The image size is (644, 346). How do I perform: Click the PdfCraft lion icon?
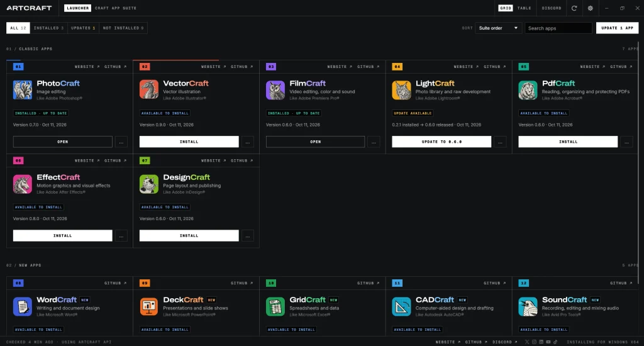(x=528, y=90)
